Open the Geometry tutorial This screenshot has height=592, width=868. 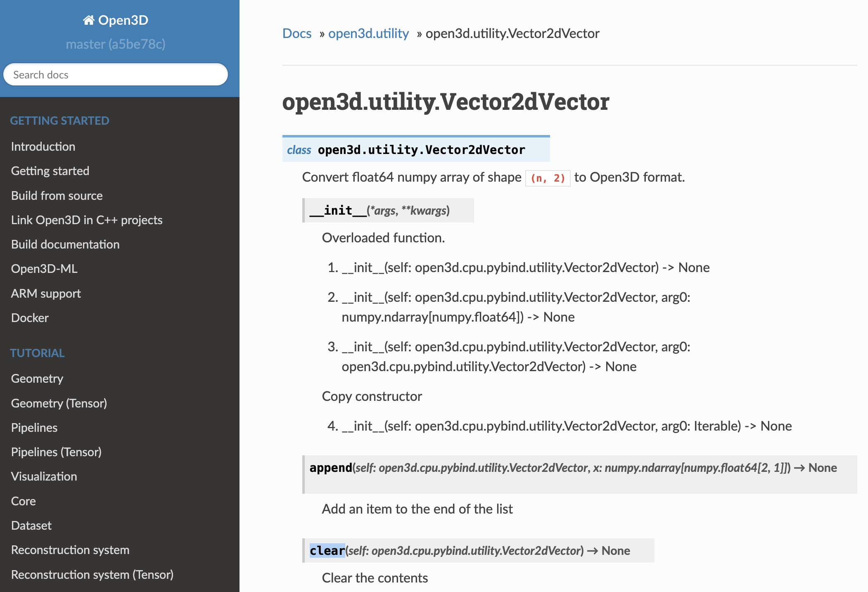37,379
